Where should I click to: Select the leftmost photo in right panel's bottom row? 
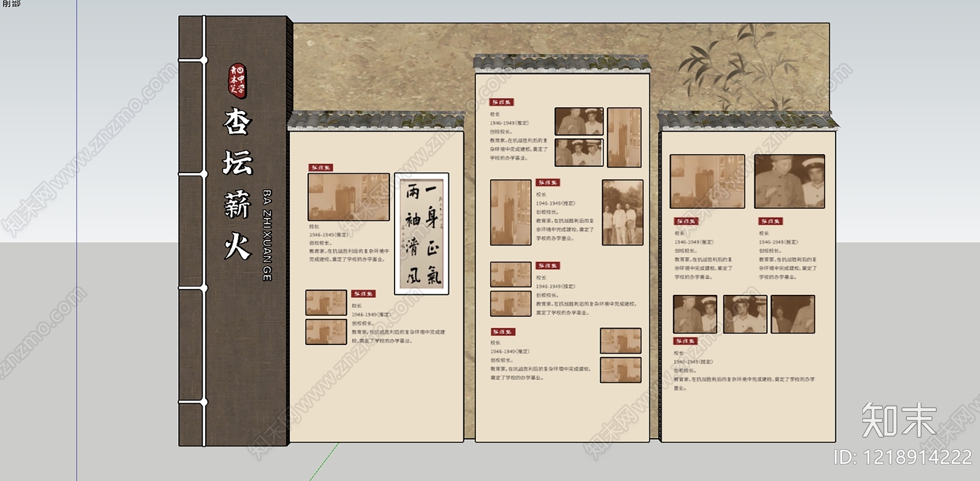695,314
